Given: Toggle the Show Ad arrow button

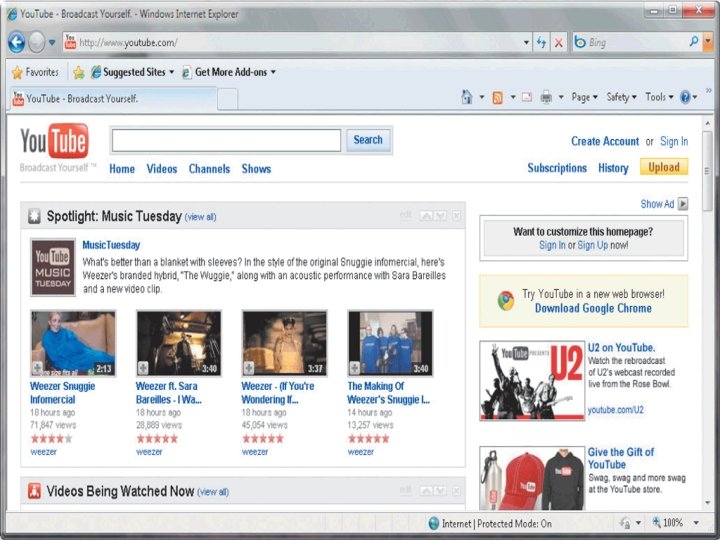Looking at the screenshot, I should (x=683, y=203).
